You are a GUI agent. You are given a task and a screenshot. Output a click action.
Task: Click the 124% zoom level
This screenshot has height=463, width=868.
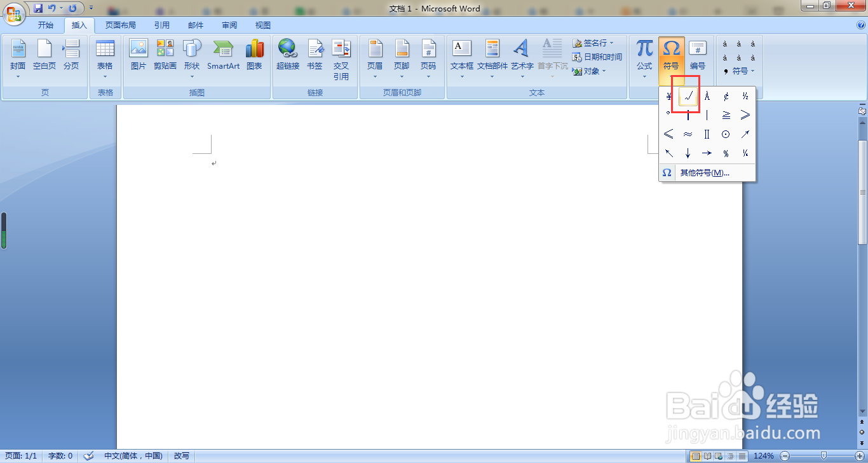[764, 456]
